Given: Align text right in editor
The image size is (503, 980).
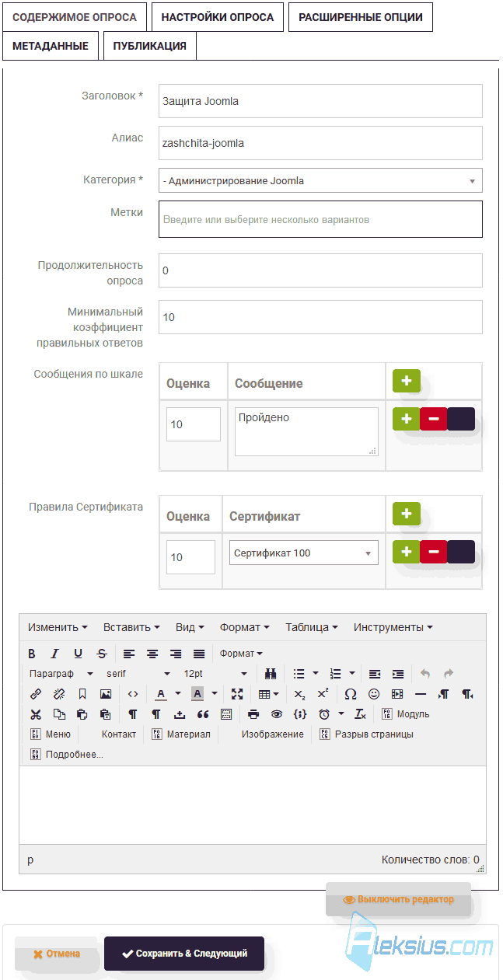Looking at the screenshot, I should (x=176, y=654).
